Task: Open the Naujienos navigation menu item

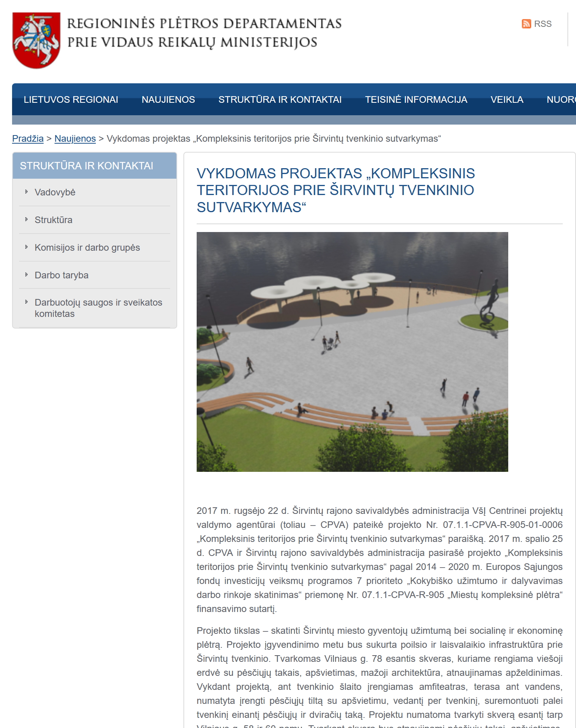Action: tap(168, 100)
